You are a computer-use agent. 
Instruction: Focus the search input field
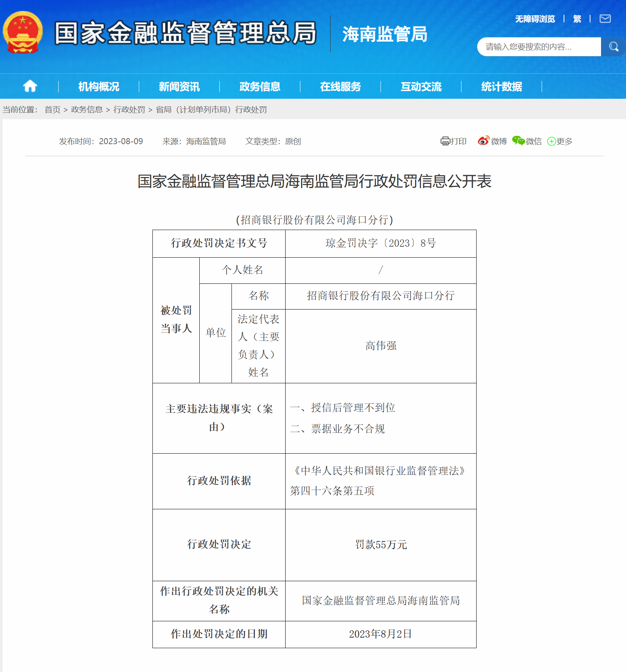[539, 47]
